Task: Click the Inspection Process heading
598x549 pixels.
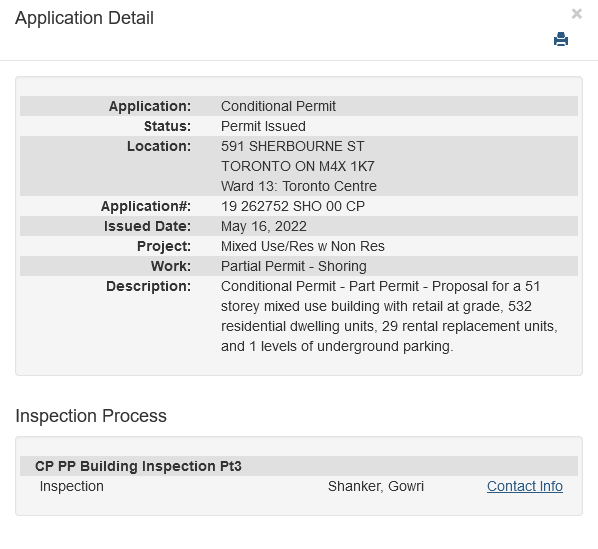Action: 91,416
